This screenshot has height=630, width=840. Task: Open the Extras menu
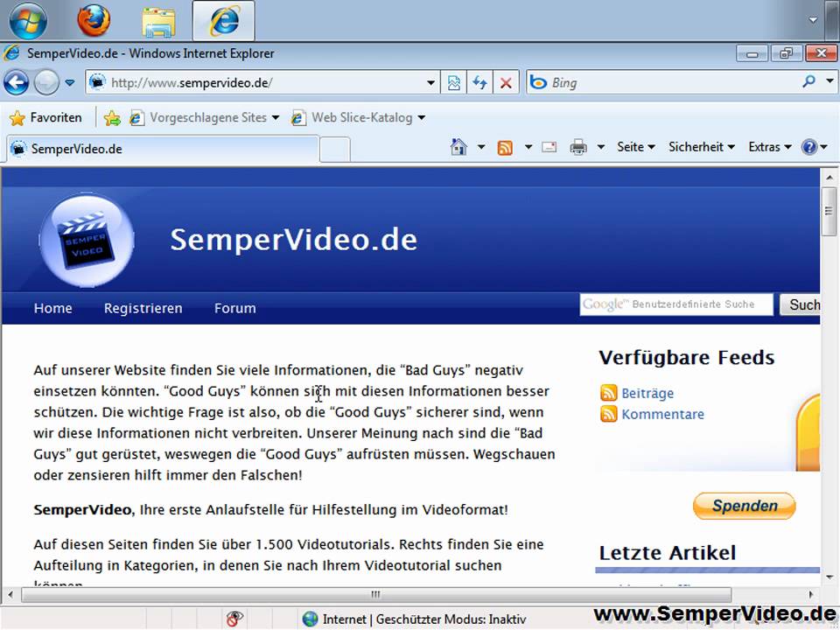[x=770, y=147]
